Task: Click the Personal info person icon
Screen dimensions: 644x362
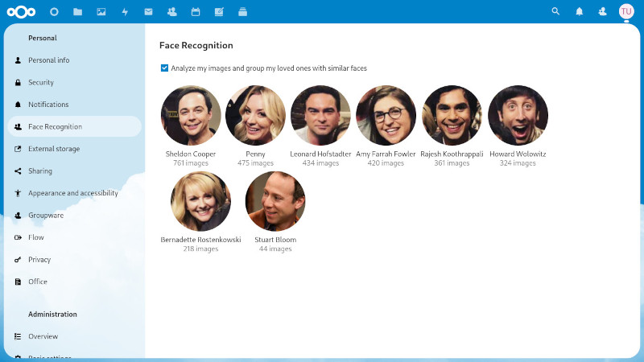Action: click(18, 60)
